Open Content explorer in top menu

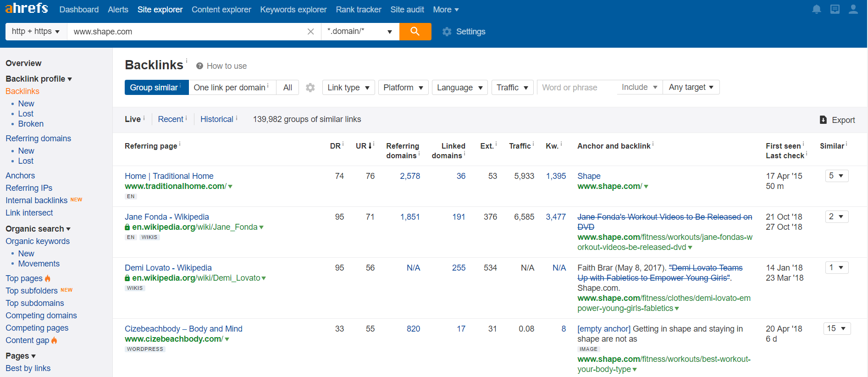pyautogui.click(x=221, y=10)
